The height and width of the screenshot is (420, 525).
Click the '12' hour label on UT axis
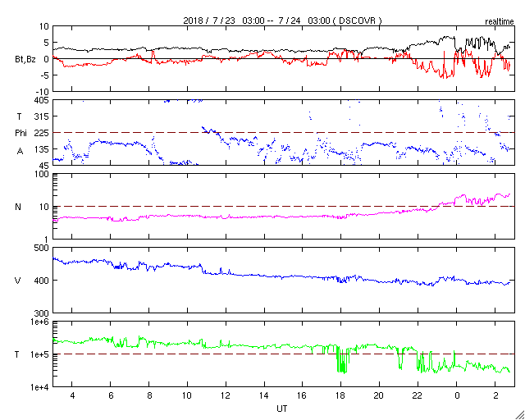[226, 395]
